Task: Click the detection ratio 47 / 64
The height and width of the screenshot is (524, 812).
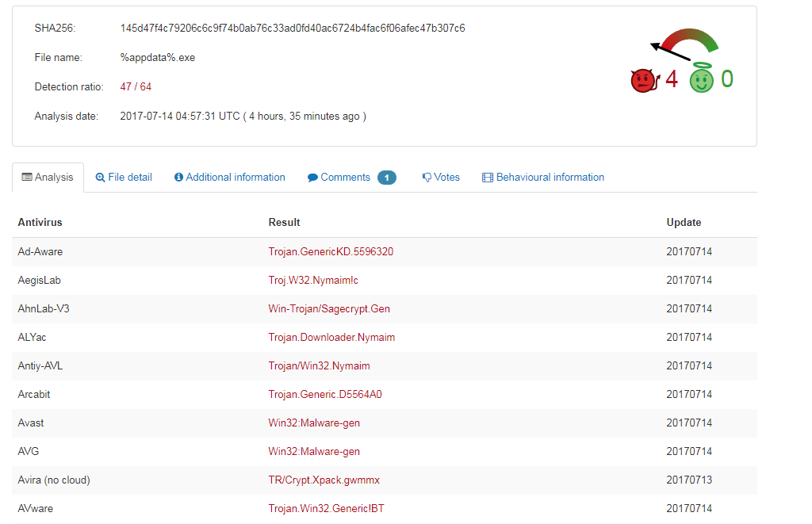Action: pos(136,87)
